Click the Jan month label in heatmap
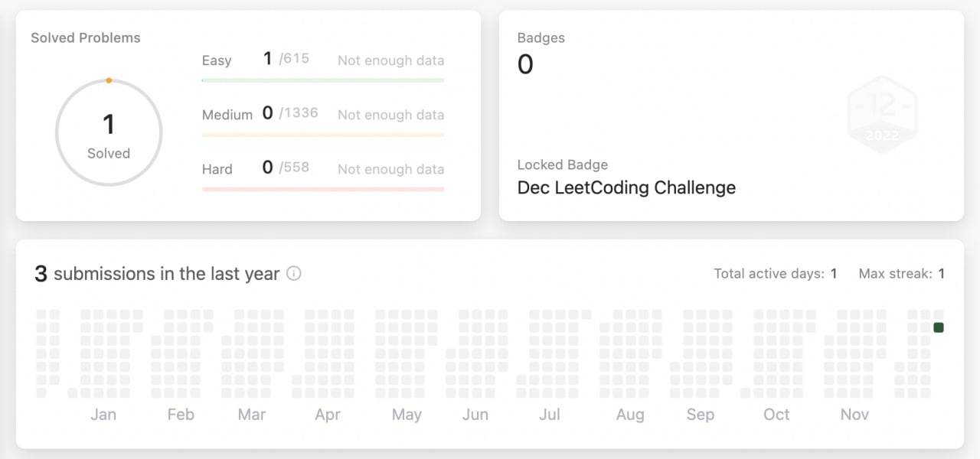Viewport: 980px width, 459px height. click(x=103, y=415)
